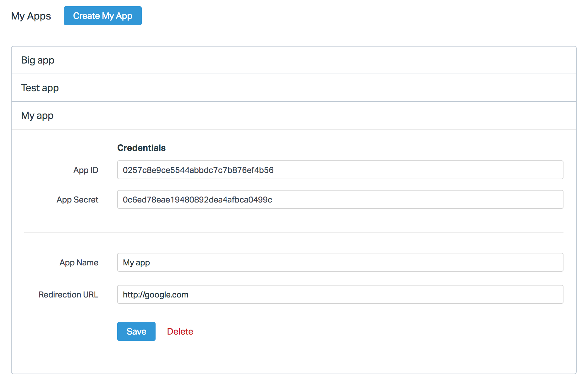Click the App Name label
This screenshot has width=588, height=383.
[79, 263]
